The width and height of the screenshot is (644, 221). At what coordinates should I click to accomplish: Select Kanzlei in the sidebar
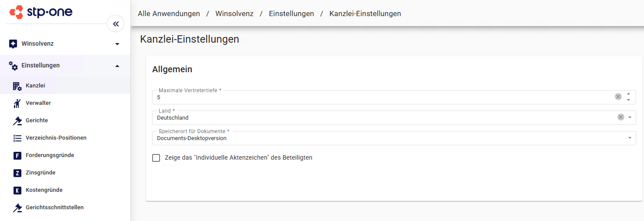(65, 85)
